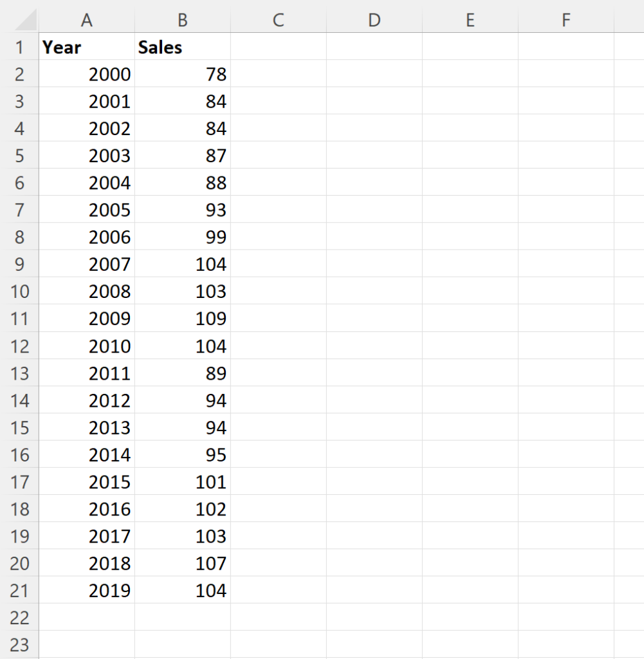Select column D header
The height and width of the screenshot is (659, 644).
pyautogui.click(x=374, y=20)
